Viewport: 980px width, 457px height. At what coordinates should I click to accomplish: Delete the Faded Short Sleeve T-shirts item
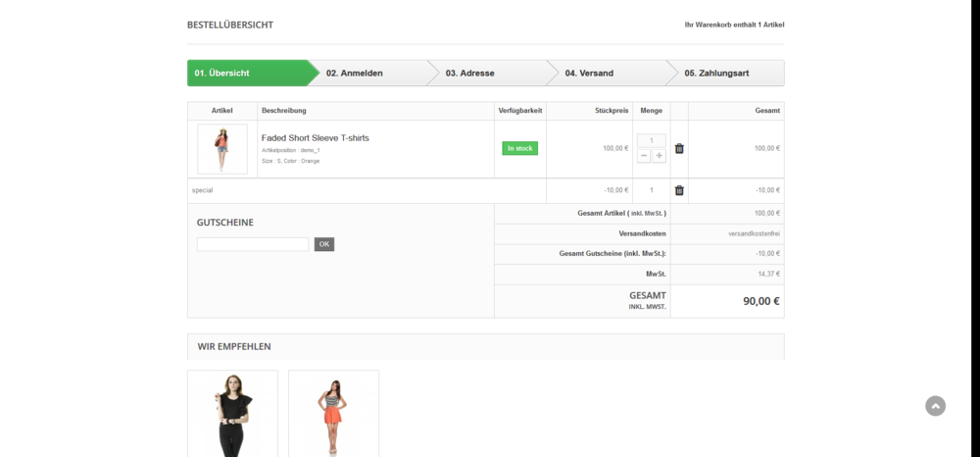[x=679, y=149]
